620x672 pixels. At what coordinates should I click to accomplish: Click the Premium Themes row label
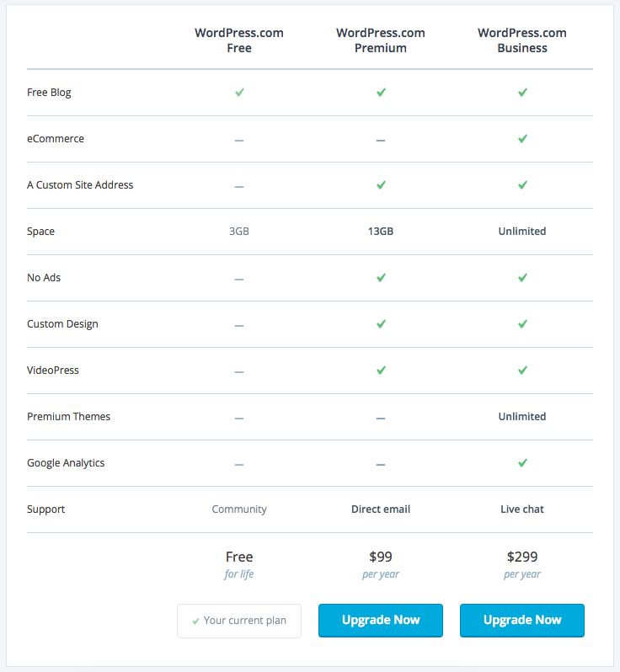coord(68,416)
